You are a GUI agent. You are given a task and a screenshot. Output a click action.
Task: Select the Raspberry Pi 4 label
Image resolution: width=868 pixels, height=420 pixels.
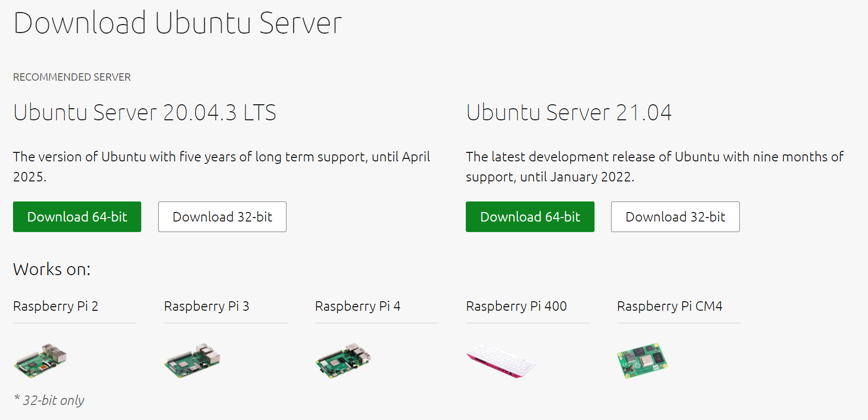pyautogui.click(x=358, y=306)
